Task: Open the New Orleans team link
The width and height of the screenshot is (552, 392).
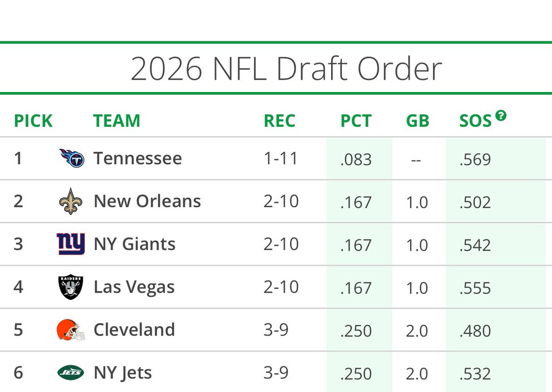Action: point(147,201)
